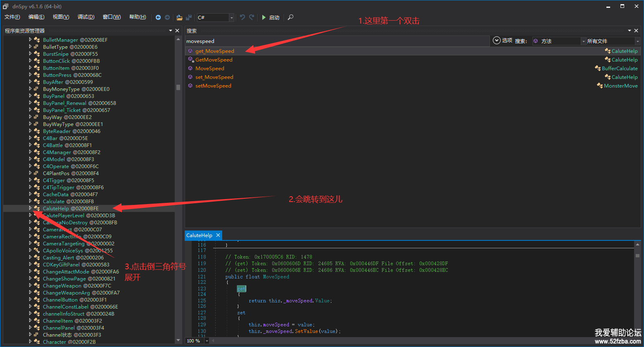Expand the BulletManager tree node
The image size is (644, 347).
(x=30, y=40)
